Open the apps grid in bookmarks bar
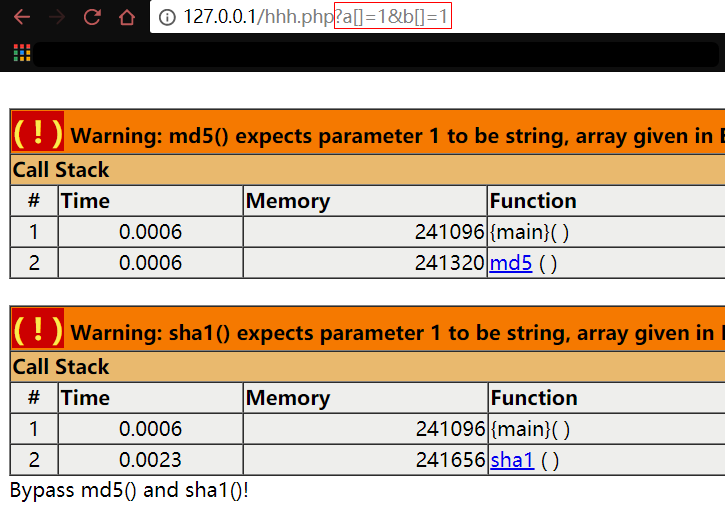This screenshot has height=514, width=725. click(21, 53)
